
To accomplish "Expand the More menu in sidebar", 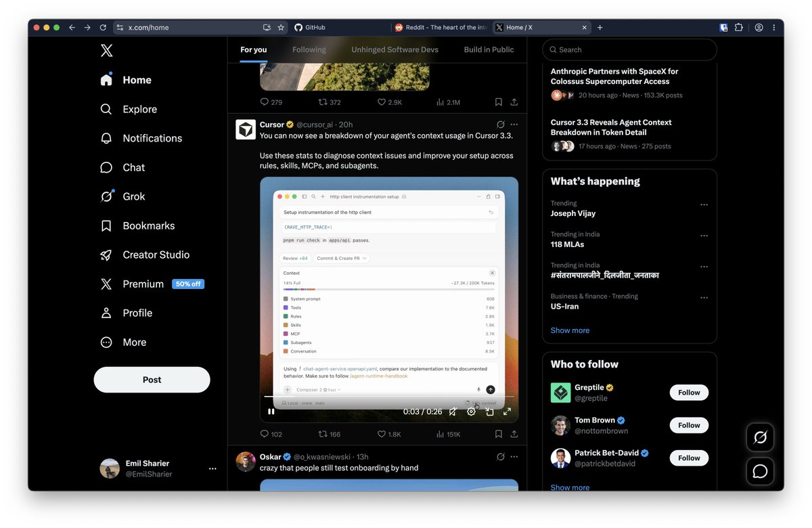I will pos(123,342).
